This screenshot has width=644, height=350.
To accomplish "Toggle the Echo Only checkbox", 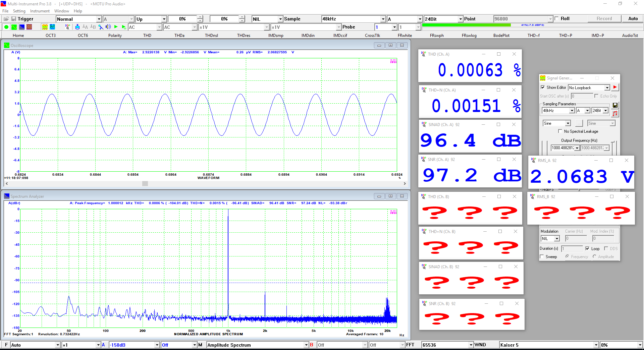I will (596, 96).
